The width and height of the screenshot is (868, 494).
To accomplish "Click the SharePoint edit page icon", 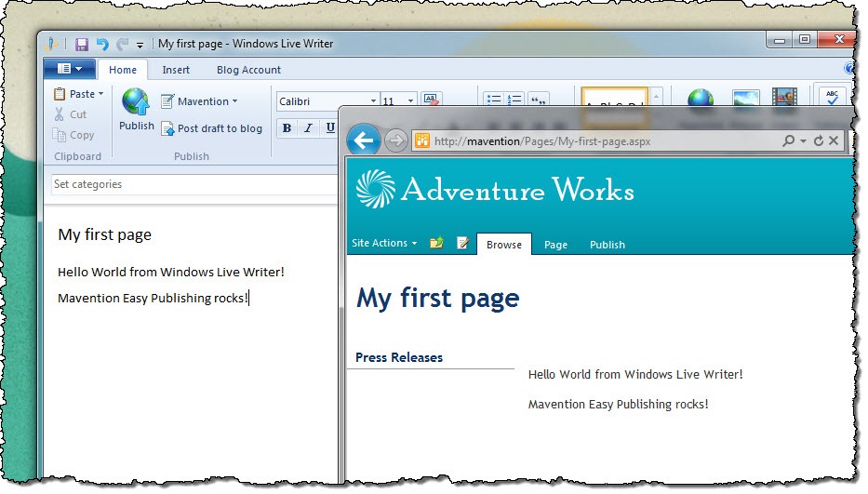I will coord(462,243).
